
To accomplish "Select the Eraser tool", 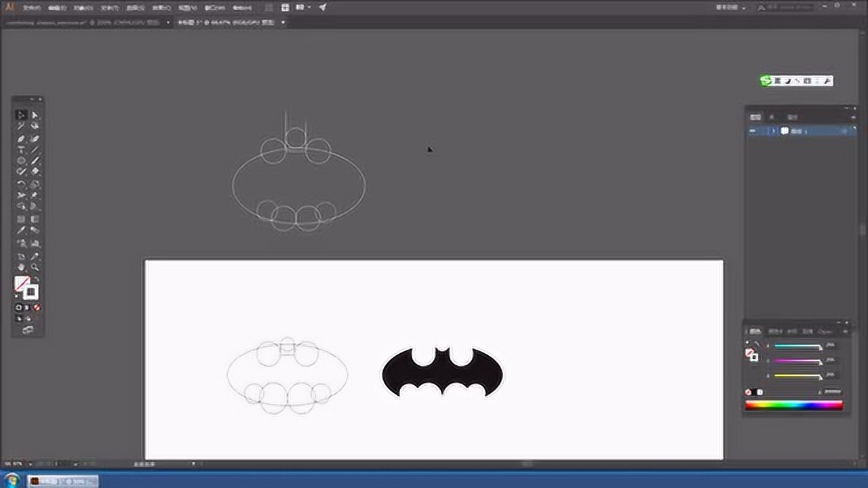I will (x=35, y=171).
